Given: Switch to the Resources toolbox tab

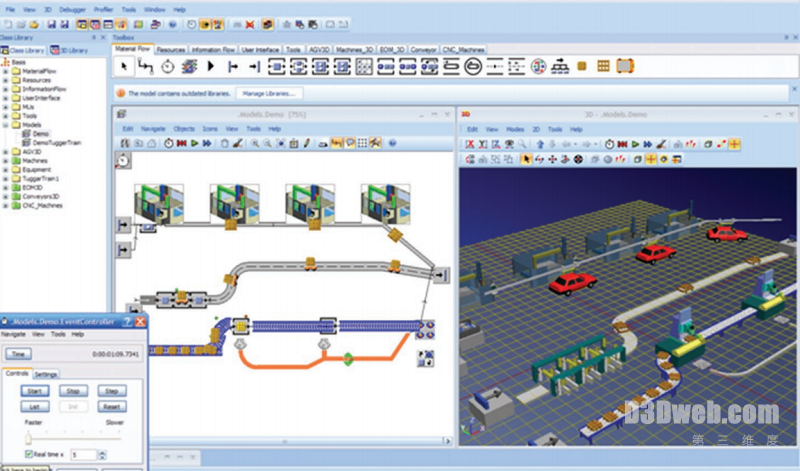Looking at the screenshot, I should click(171, 48).
